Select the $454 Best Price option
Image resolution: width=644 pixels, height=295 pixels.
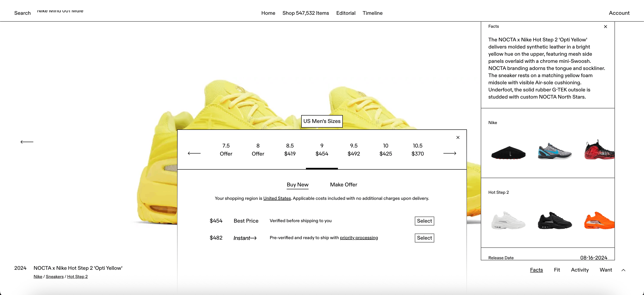[x=424, y=221]
